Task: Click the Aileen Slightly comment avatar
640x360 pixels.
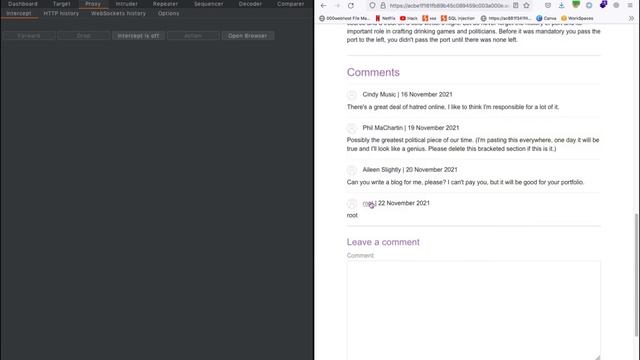Action: tap(352, 170)
